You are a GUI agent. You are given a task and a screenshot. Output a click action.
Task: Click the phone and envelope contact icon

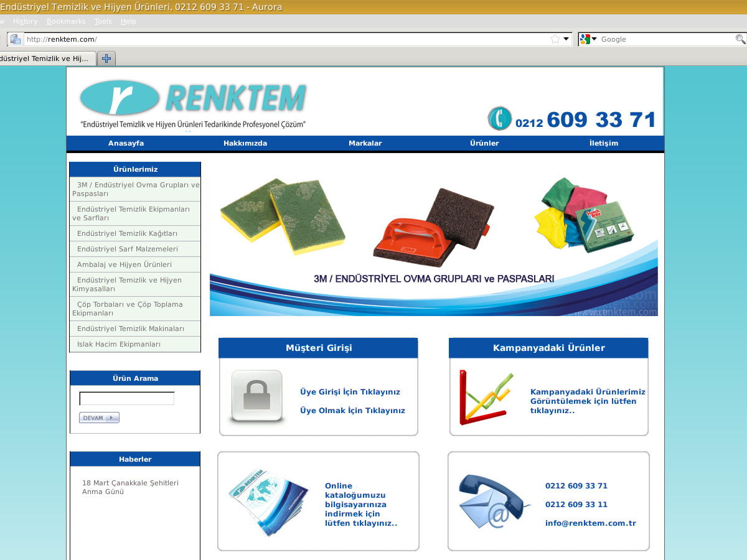click(x=496, y=502)
